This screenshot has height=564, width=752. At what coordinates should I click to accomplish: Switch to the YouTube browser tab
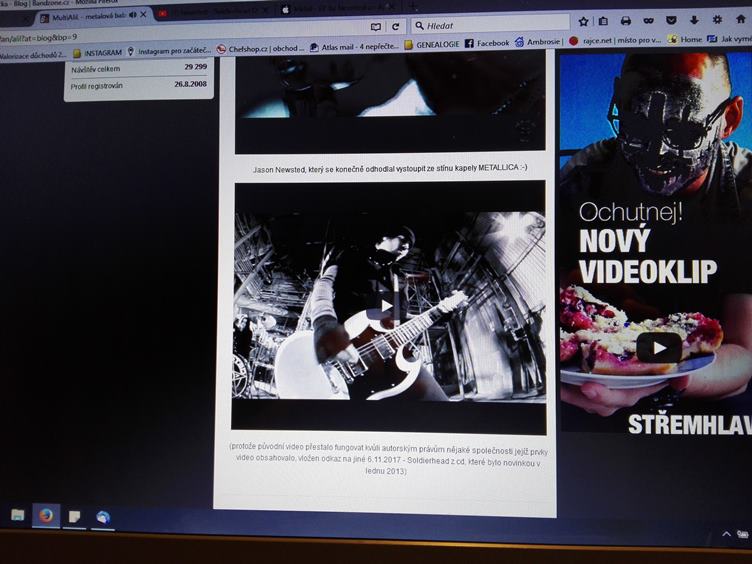pos(214,12)
